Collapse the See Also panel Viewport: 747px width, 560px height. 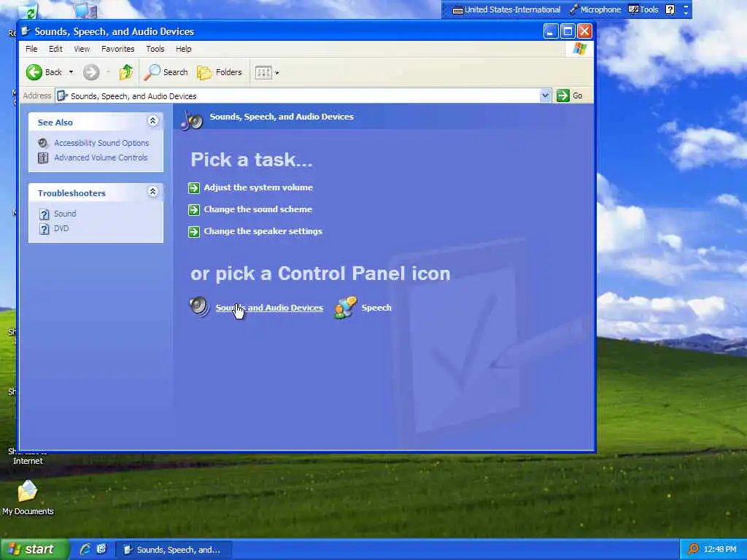click(x=152, y=121)
